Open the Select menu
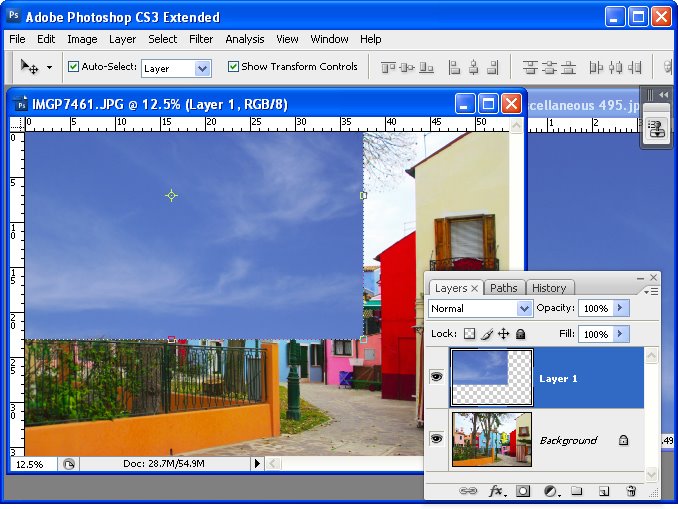 pos(163,39)
